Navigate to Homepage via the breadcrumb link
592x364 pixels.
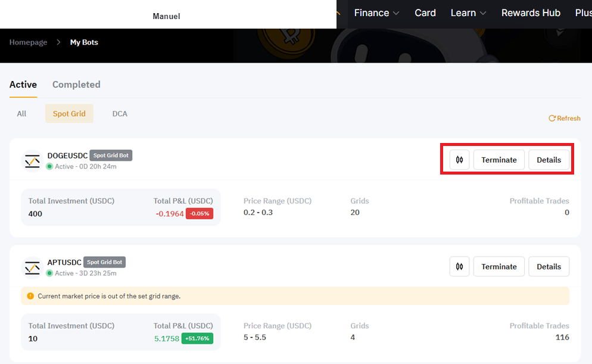(28, 42)
